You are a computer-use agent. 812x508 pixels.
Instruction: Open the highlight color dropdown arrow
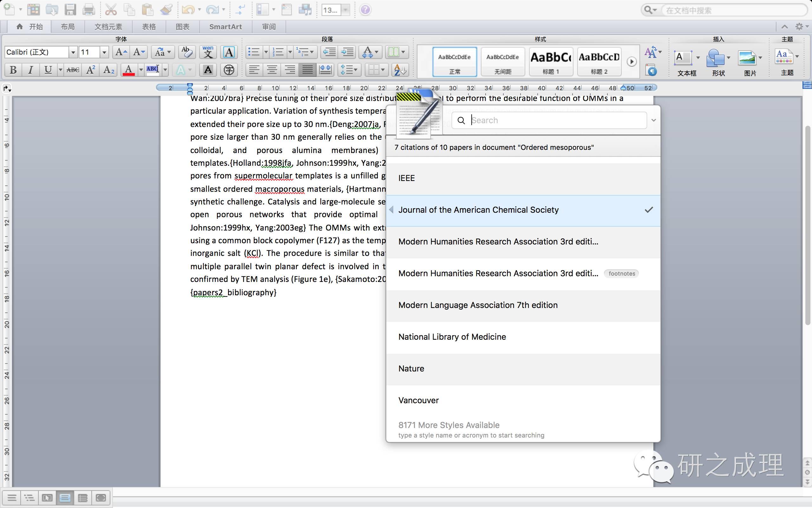point(165,70)
